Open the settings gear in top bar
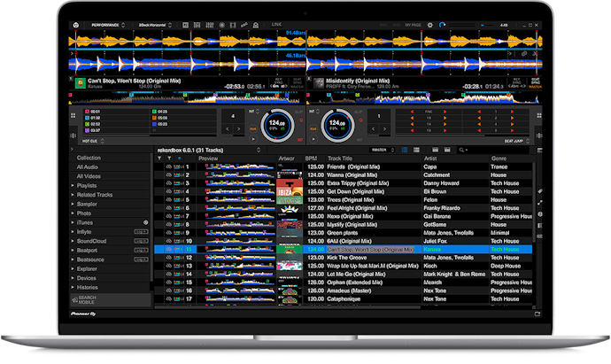 point(429,25)
